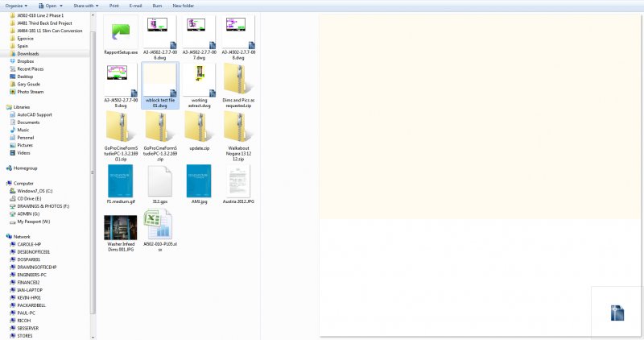Open My Passport (W:) drive
The image size is (644, 340).
(33, 222)
